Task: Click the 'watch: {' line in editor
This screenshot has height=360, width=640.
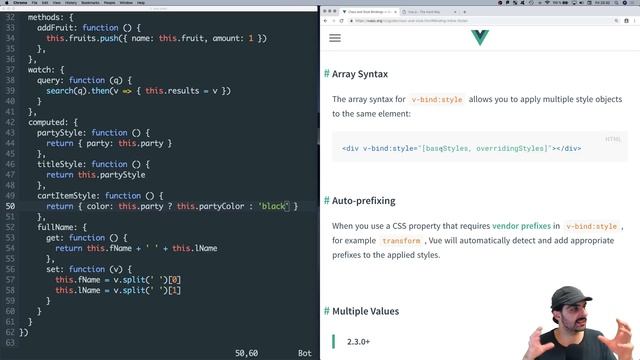Action: pyautogui.click(x=46, y=70)
